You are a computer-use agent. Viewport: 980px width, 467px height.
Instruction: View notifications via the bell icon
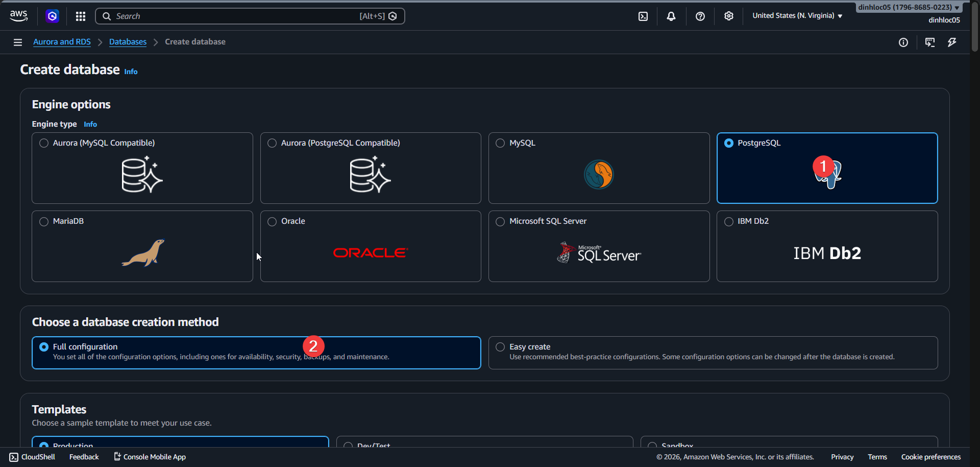671,16
